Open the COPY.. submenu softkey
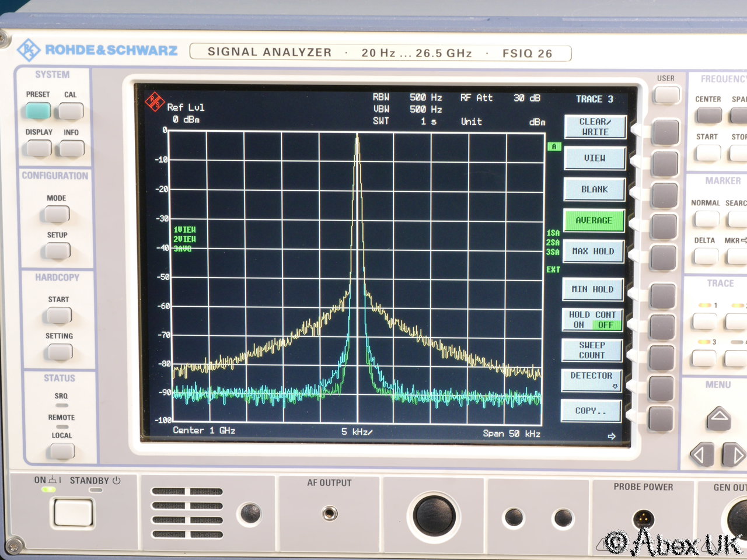The height and width of the screenshot is (560, 747). point(591,411)
